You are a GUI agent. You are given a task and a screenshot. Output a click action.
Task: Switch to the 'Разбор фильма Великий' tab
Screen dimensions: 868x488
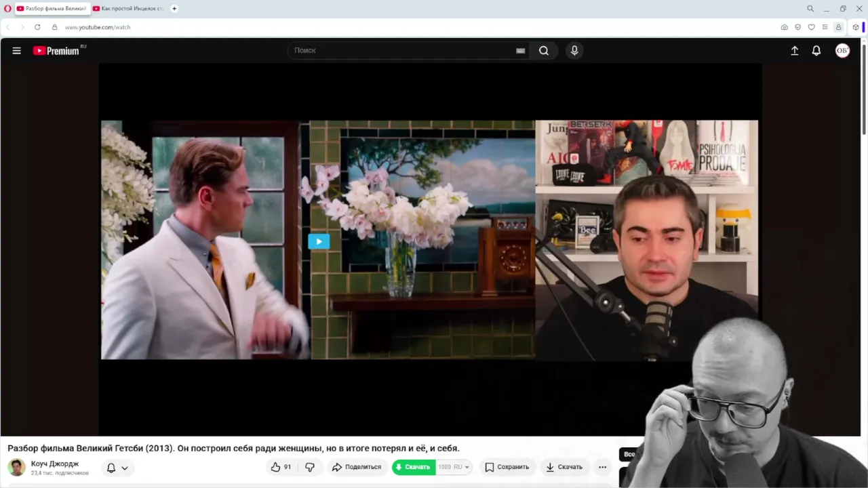[x=52, y=9]
